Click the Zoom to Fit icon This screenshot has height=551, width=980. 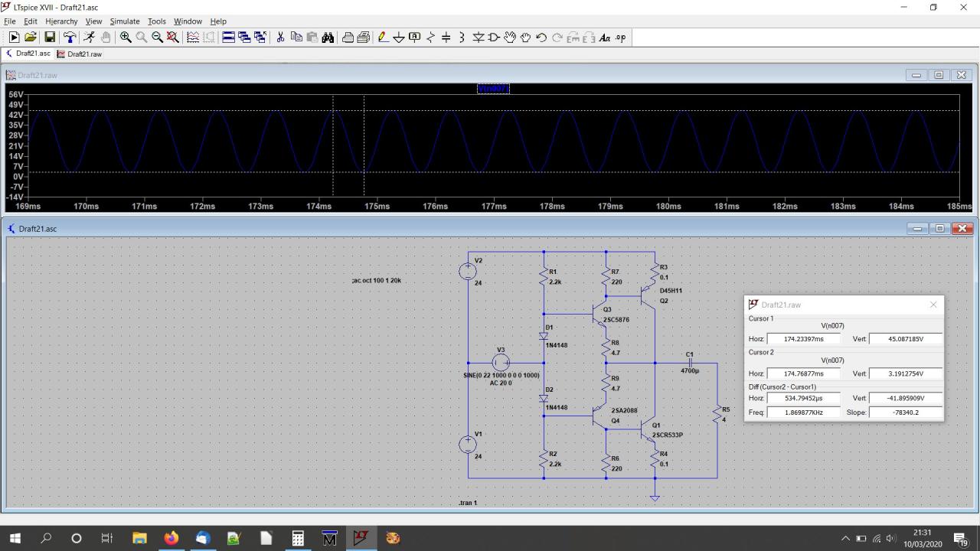[173, 37]
